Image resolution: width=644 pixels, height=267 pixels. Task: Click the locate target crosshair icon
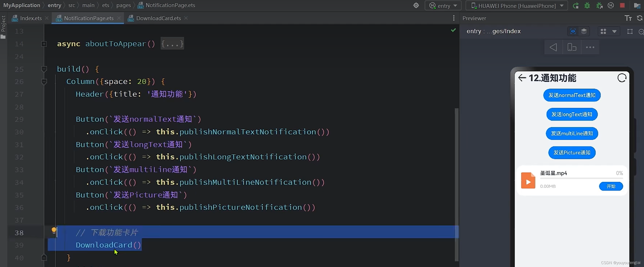(x=416, y=5)
